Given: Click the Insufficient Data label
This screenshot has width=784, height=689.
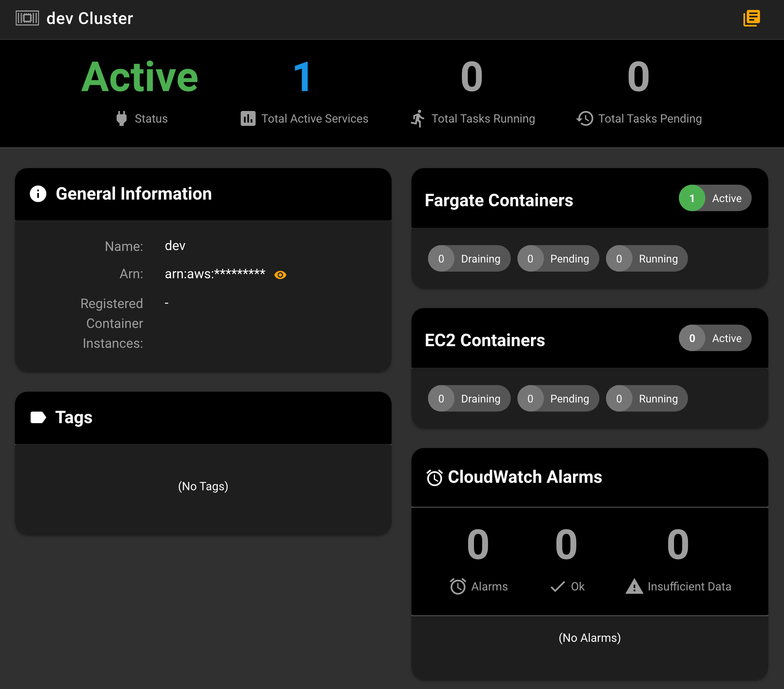Looking at the screenshot, I should [689, 586].
